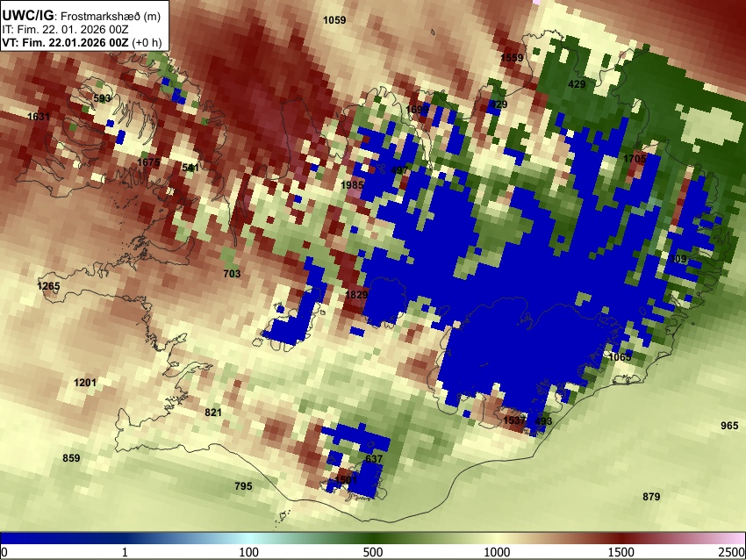
Task: Click the 1059 value label on the map
Action: coord(334,20)
